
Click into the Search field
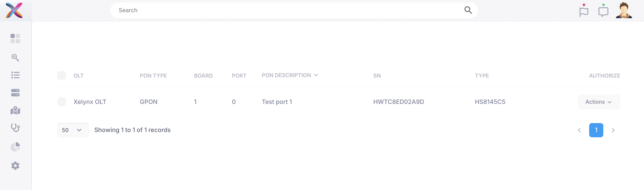(x=287, y=10)
